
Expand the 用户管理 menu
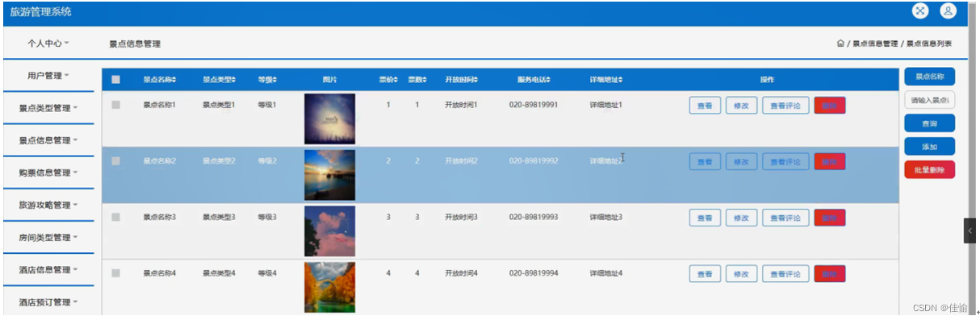[x=48, y=76]
